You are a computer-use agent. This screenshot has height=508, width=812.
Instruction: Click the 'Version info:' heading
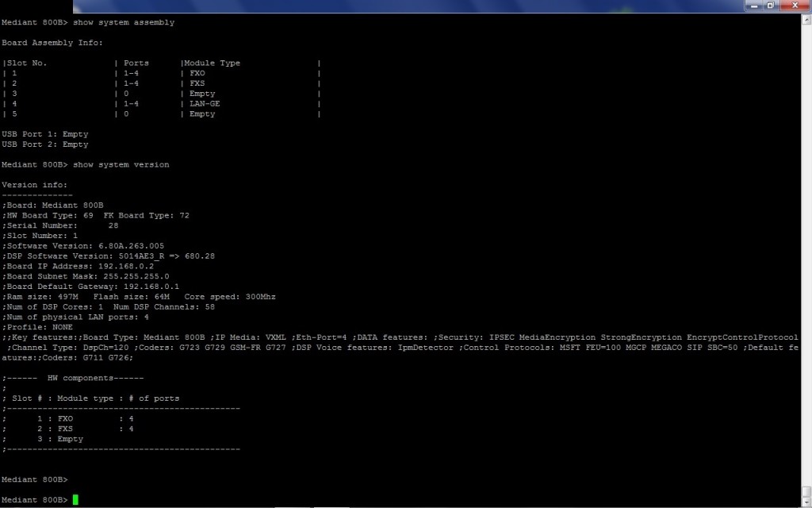(35, 185)
